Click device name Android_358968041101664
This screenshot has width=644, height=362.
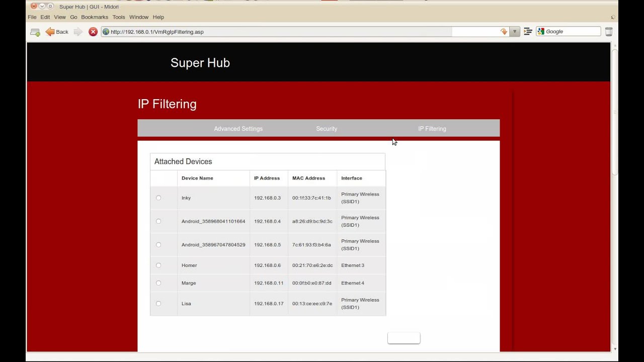213,221
